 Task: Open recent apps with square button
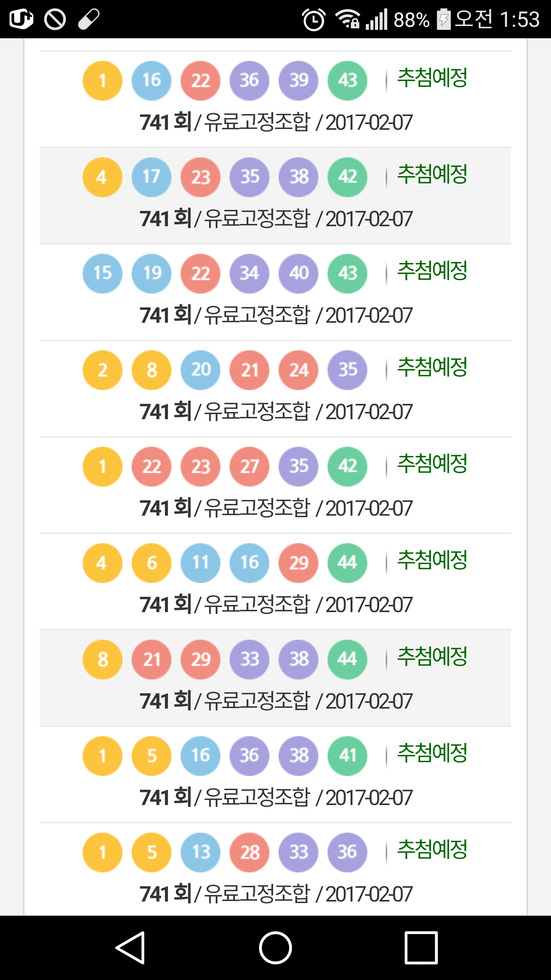(421, 947)
